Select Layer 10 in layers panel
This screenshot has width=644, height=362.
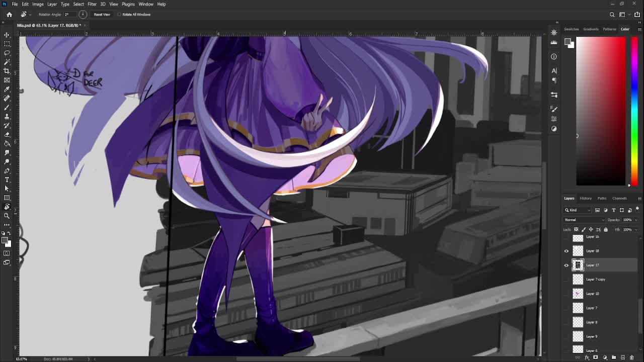(x=601, y=294)
